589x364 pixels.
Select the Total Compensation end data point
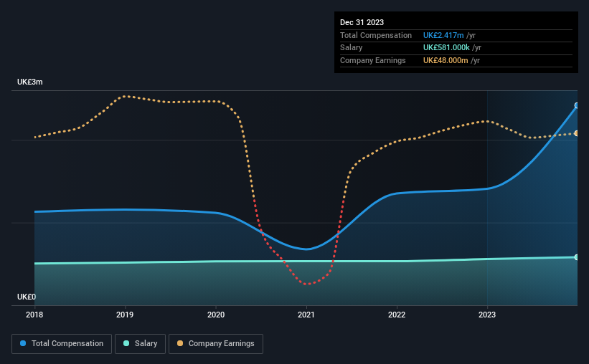click(x=577, y=106)
